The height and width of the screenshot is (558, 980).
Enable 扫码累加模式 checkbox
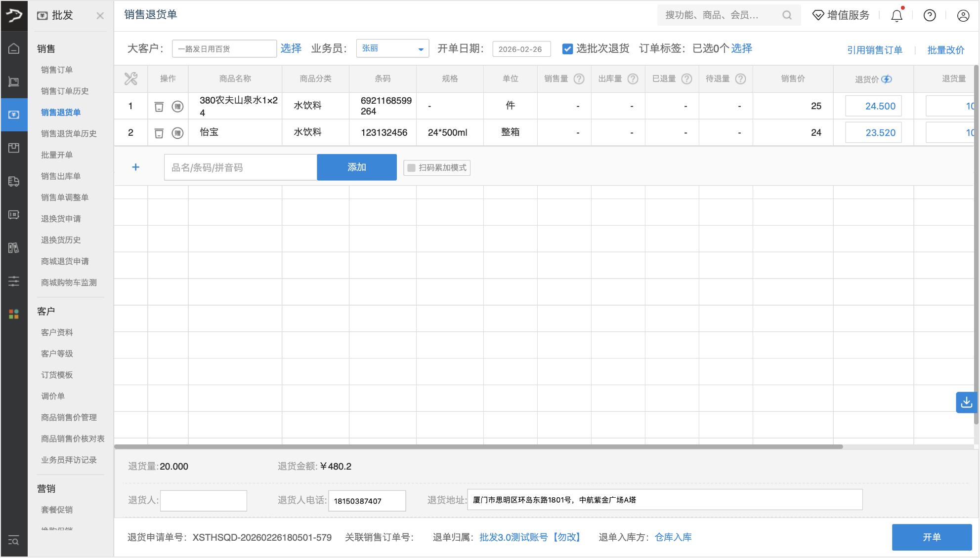click(x=411, y=168)
